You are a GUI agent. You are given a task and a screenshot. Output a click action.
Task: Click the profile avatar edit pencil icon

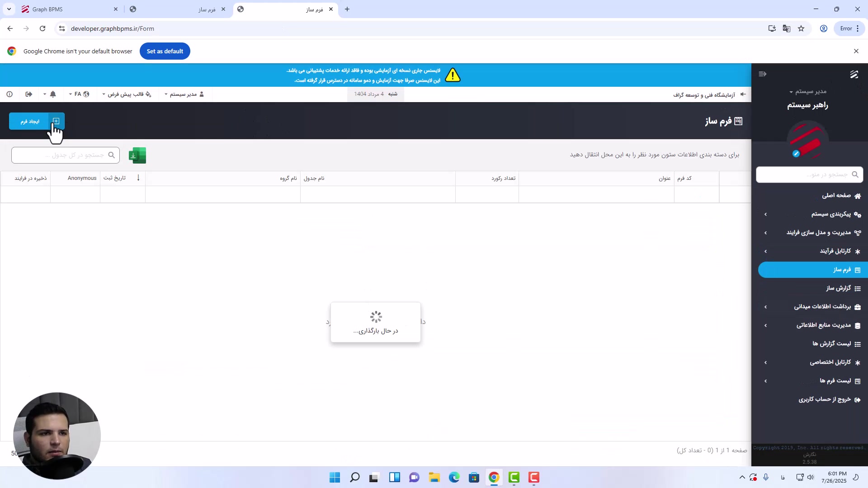click(x=796, y=154)
